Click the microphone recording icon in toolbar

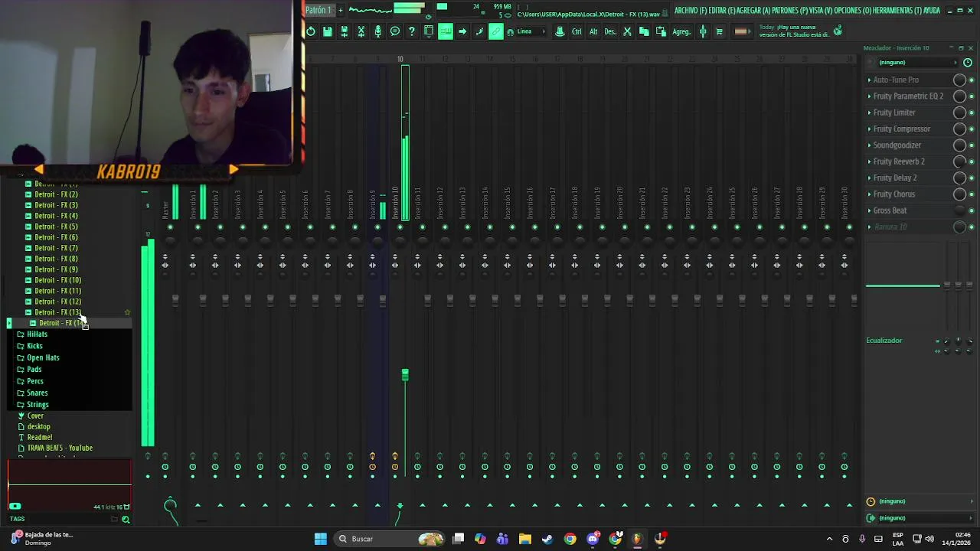(378, 31)
